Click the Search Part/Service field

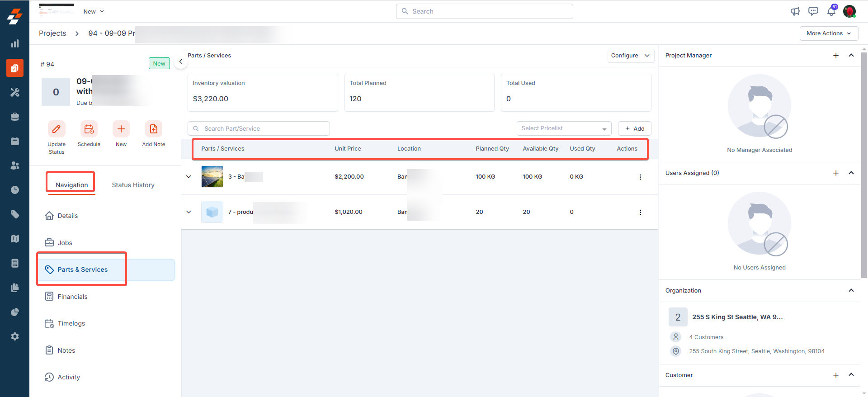[x=262, y=128]
